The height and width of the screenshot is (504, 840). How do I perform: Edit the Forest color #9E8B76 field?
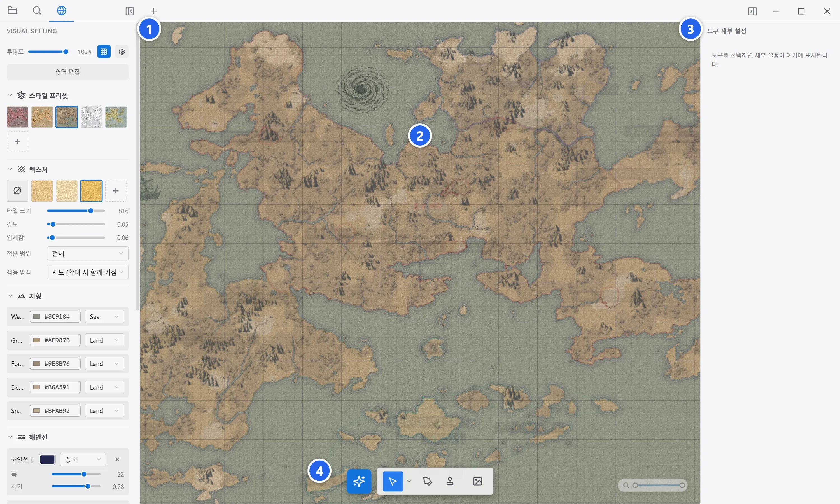coord(55,363)
